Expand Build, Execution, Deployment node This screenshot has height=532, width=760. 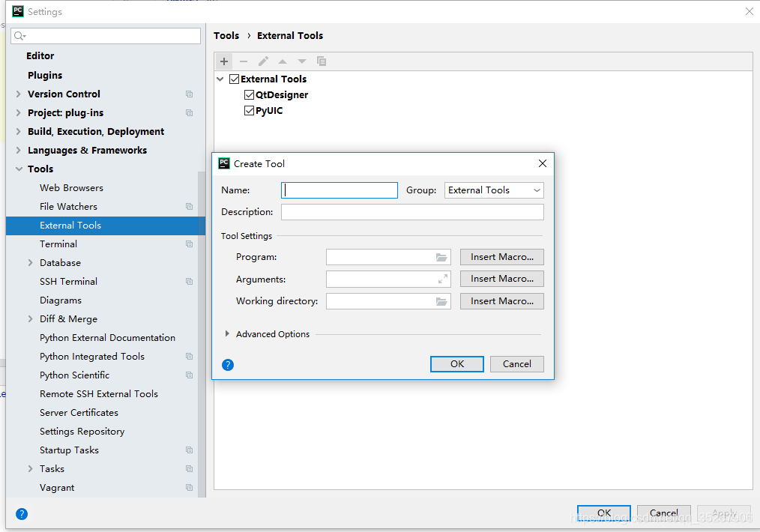[x=19, y=131]
